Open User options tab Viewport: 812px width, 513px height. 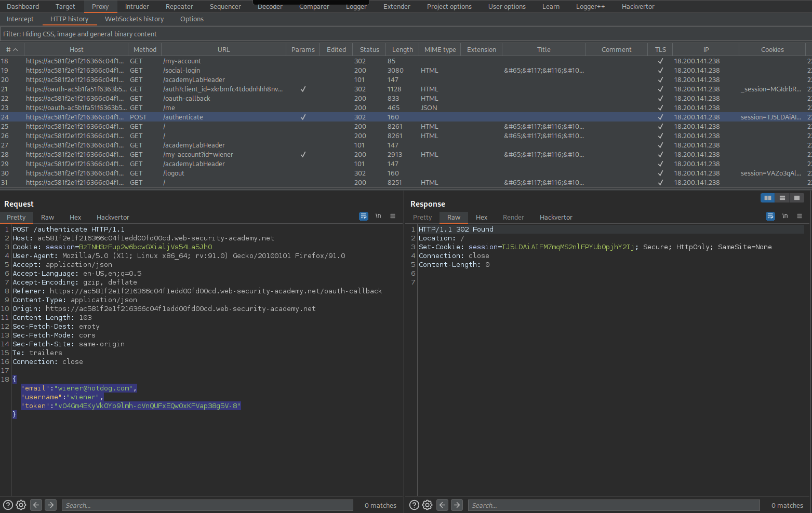tap(507, 6)
